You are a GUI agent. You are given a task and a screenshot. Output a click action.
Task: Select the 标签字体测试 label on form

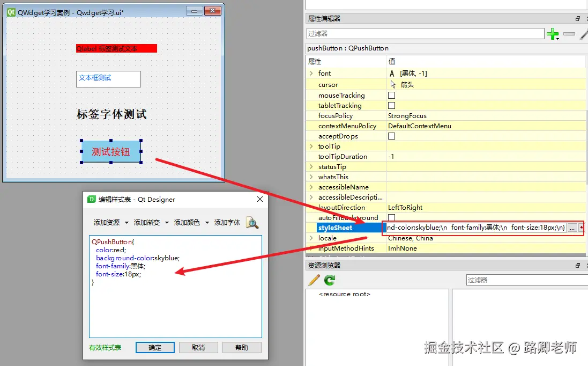pyautogui.click(x=111, y=114)
